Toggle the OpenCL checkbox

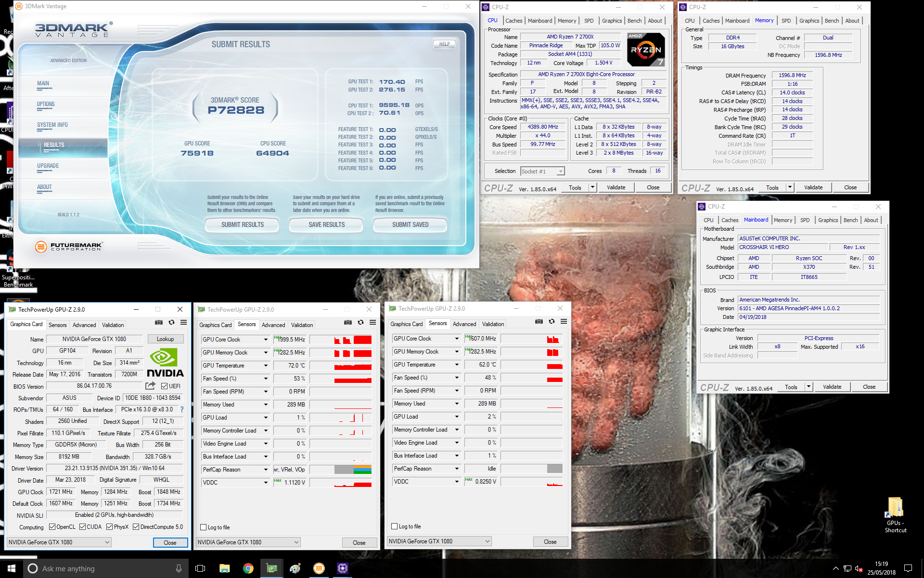[x=52, y=527]
